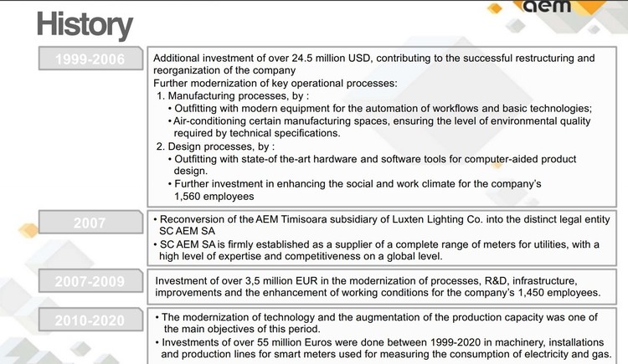This screenshot has width=628, height=364.
Task: Click the aem logo at top right
Action: 547,6
